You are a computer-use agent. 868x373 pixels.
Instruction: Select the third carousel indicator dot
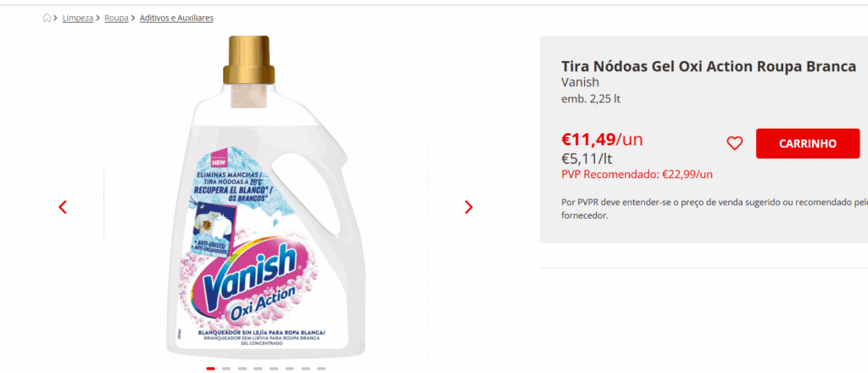(x=242, y=369)
